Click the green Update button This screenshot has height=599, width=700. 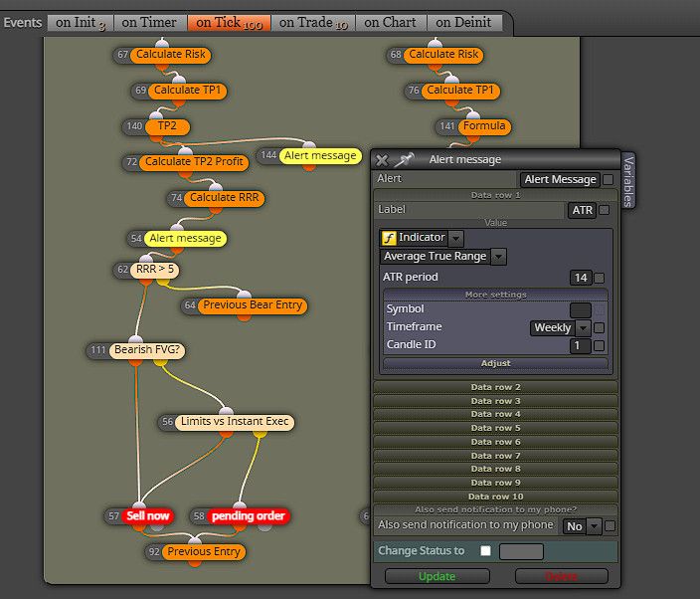click(x=437, y=577)
